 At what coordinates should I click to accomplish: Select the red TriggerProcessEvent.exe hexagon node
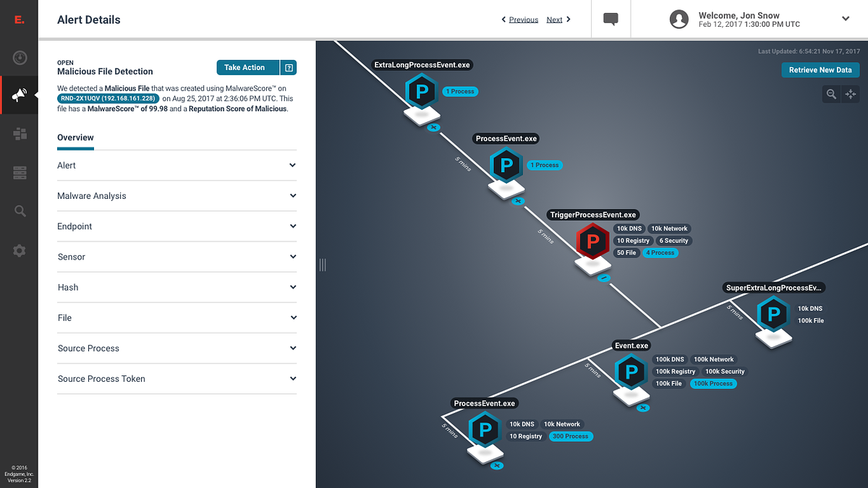(593, 241)
